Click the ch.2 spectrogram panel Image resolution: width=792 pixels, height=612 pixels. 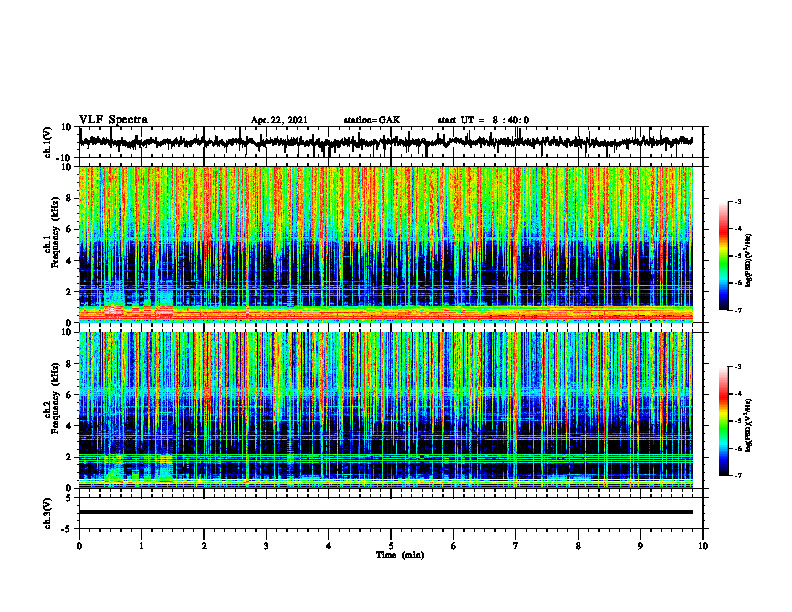pos(385,410)
